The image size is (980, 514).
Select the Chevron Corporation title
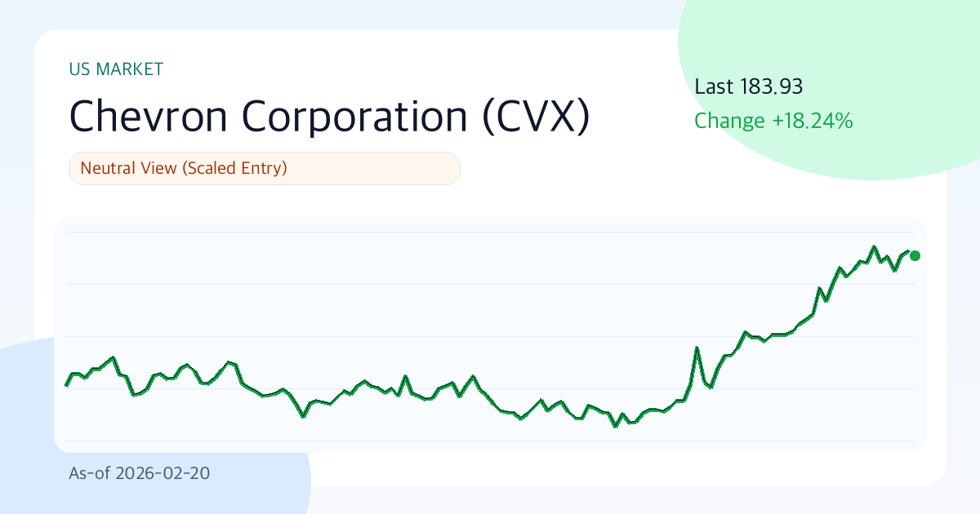(268, 116)
